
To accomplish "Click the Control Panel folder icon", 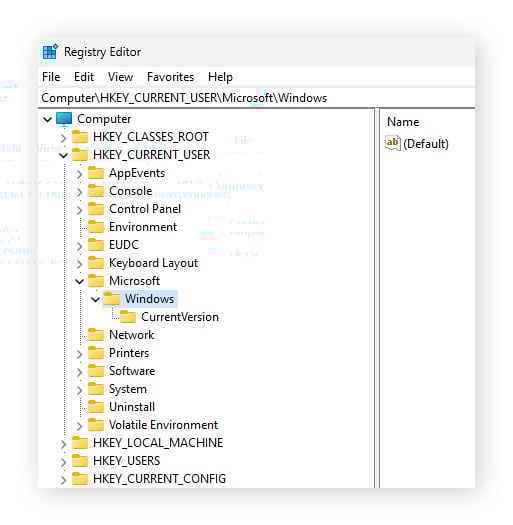I will tap(96, 209).
